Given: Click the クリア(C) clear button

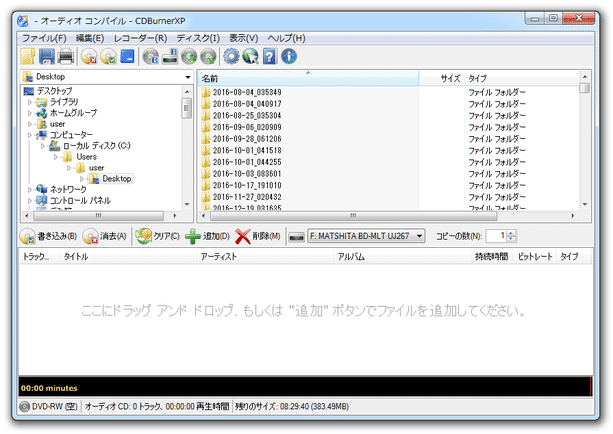Looking at the screenshot, I should tap(158, 236).
